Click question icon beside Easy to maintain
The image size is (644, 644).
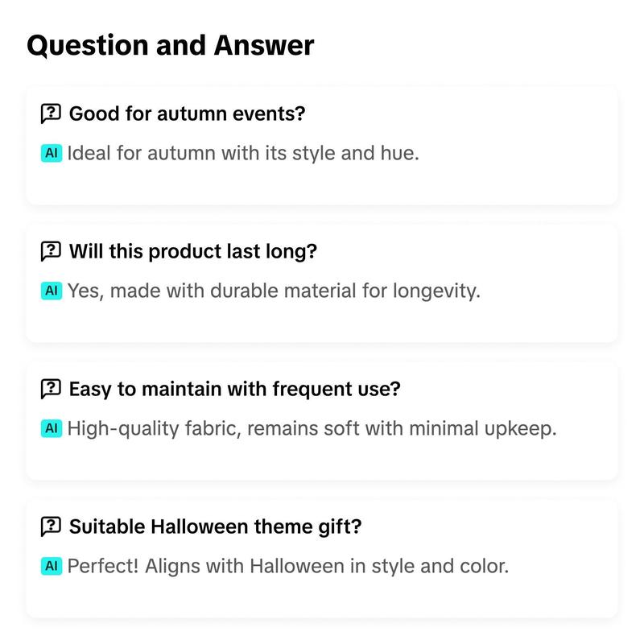(51, 389)
